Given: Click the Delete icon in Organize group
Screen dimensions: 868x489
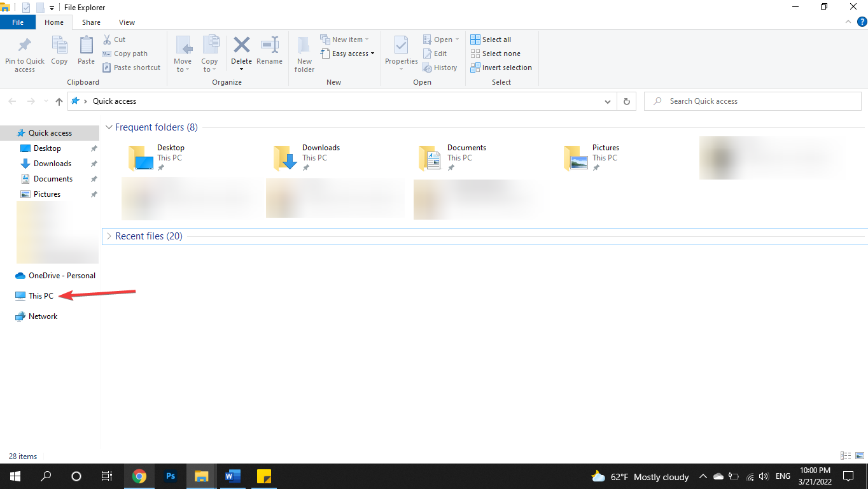Looking at the screenshot, I should 241,53.
